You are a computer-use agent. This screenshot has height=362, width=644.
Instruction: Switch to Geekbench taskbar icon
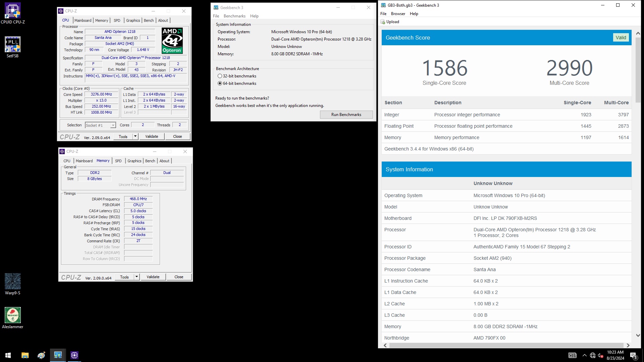[x=58, y=355]
